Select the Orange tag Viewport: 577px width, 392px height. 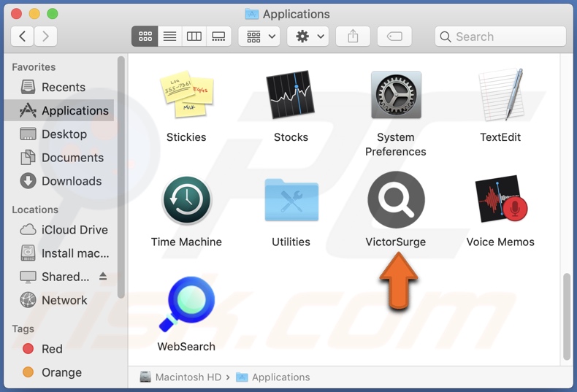click(59, 372)
